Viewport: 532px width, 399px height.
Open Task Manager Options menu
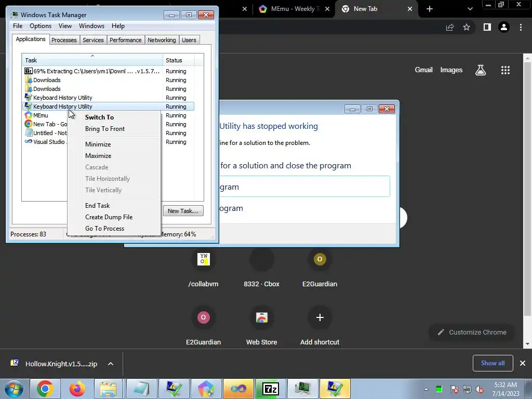coord(41,26)
